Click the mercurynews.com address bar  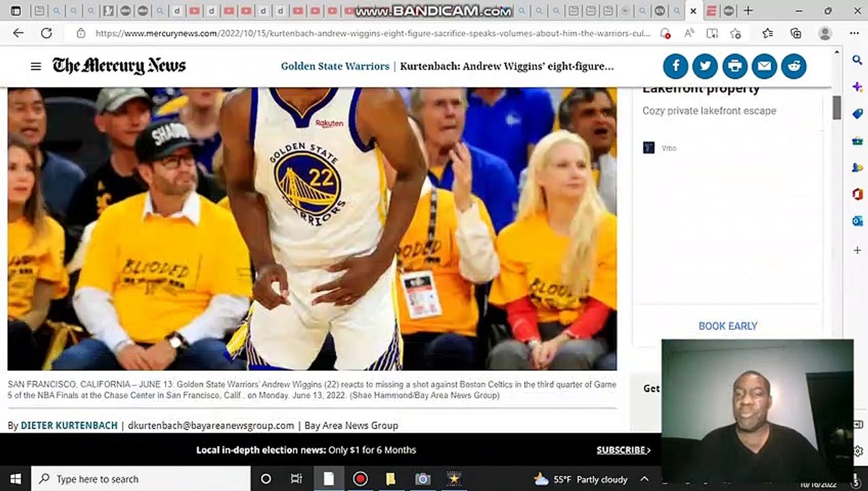coord(372,33)
